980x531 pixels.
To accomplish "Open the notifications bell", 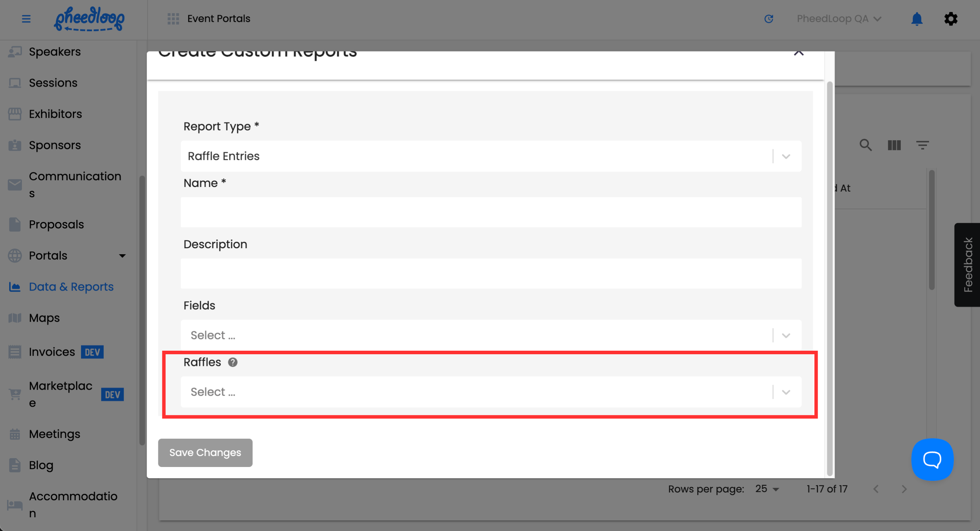I will (916, 19).
